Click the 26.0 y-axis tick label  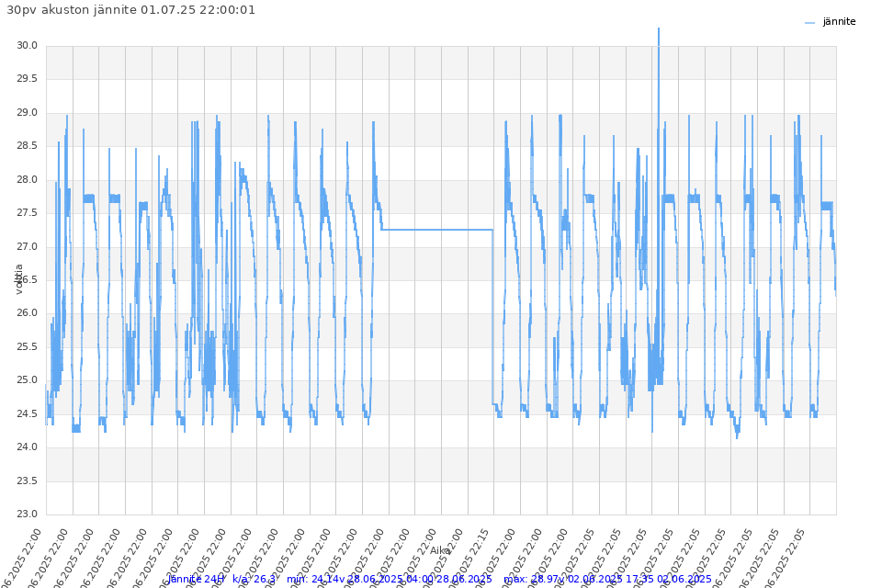pyautogui.click(x=28, y=313)
